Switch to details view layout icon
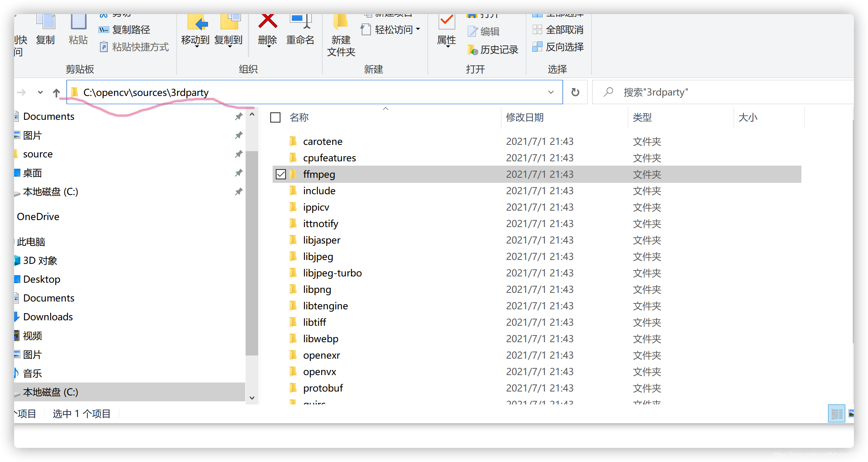 point(837,413)
